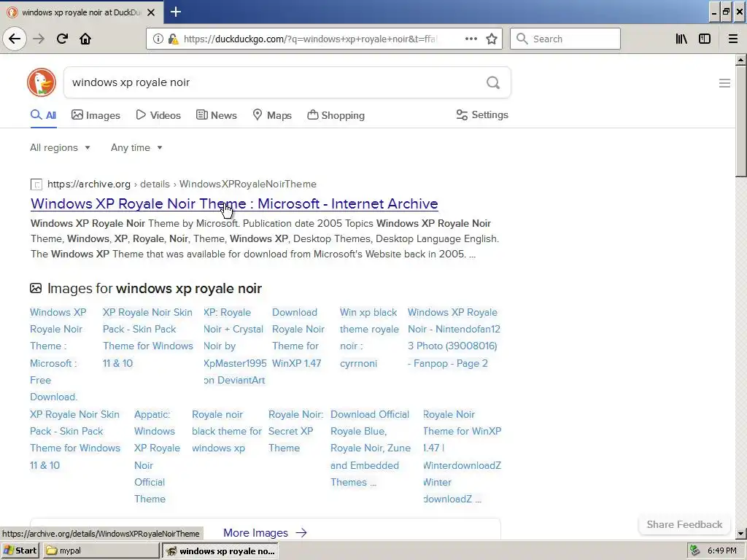747x560 pixels.
Task: Expand the Any time filter dropdown
Action: 136,147
